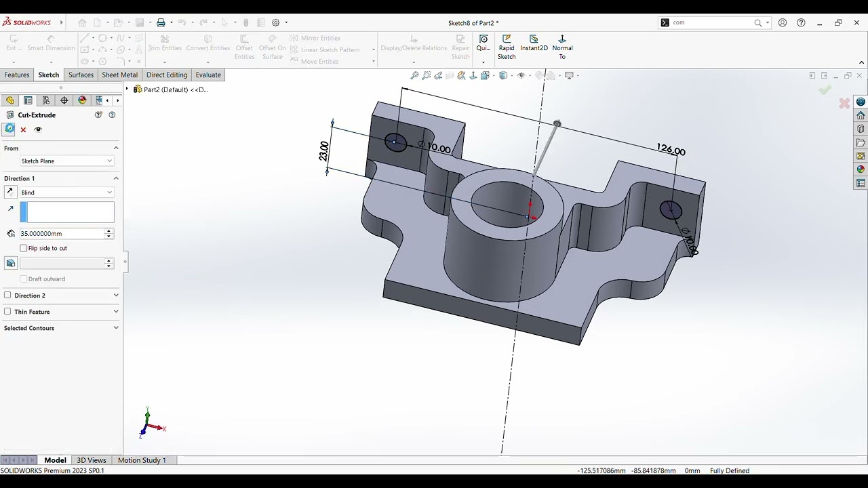Confirm Cut-Extrude with the green OK check

[9, 129]
